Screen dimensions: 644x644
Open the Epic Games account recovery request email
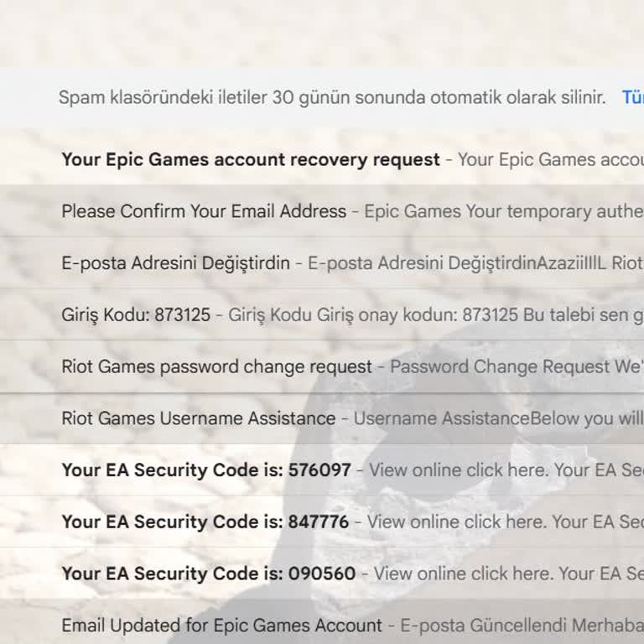click(250, 159)
